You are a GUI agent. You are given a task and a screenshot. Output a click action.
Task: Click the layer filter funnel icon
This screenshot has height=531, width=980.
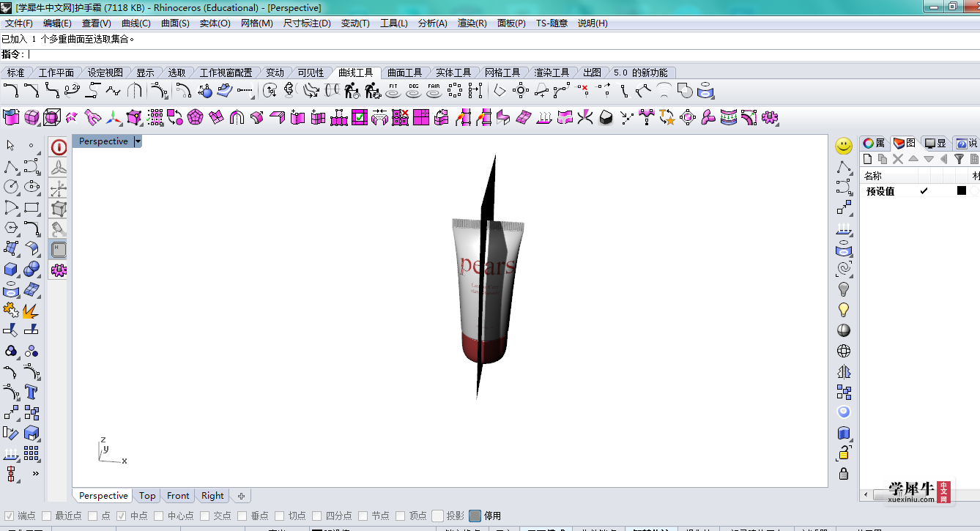pyautogui.click(x=959, y=159)
